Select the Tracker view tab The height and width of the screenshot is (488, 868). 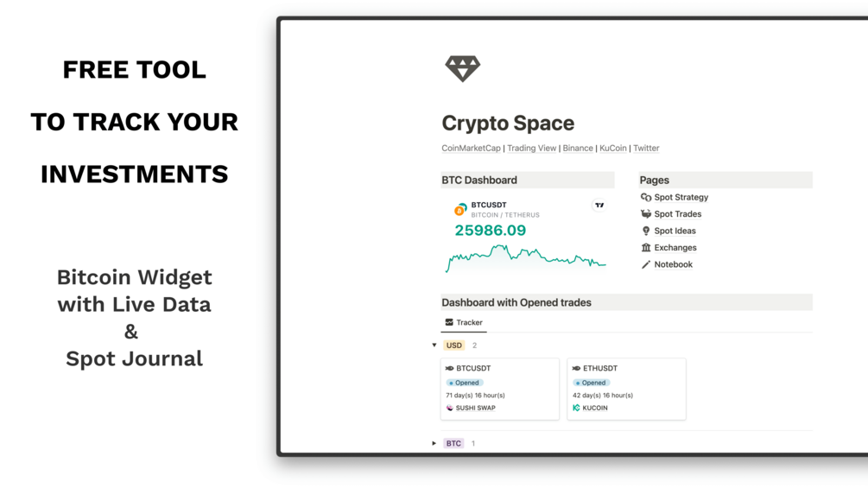[x=464, y=322]
